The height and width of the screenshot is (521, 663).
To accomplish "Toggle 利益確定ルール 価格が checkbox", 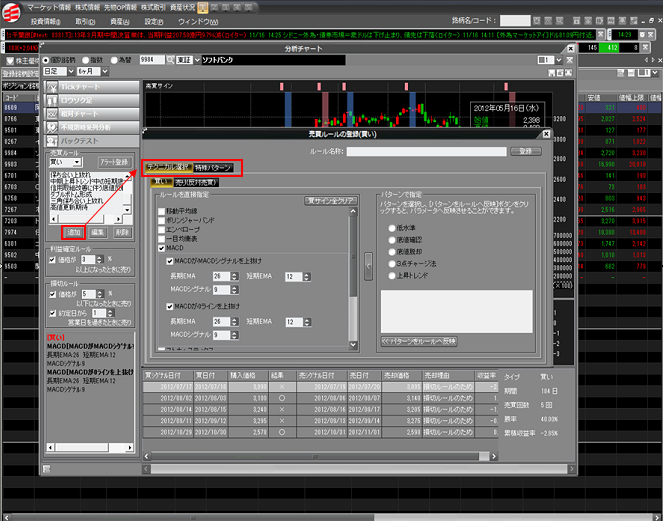I will point(52,260).
